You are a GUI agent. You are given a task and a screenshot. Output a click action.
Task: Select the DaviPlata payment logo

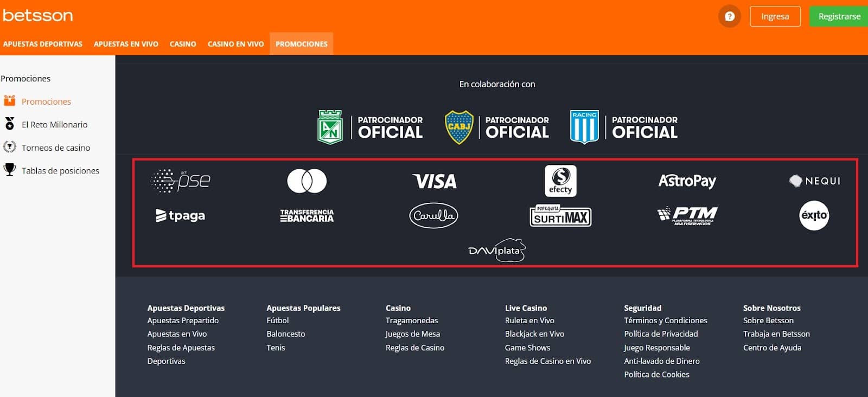[x=497, y=250]
